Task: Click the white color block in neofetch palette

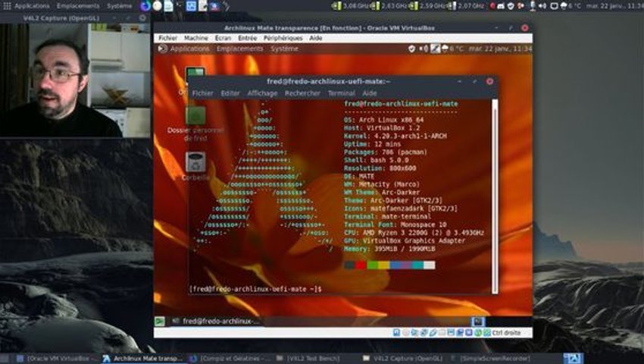Action: (429, 265)
